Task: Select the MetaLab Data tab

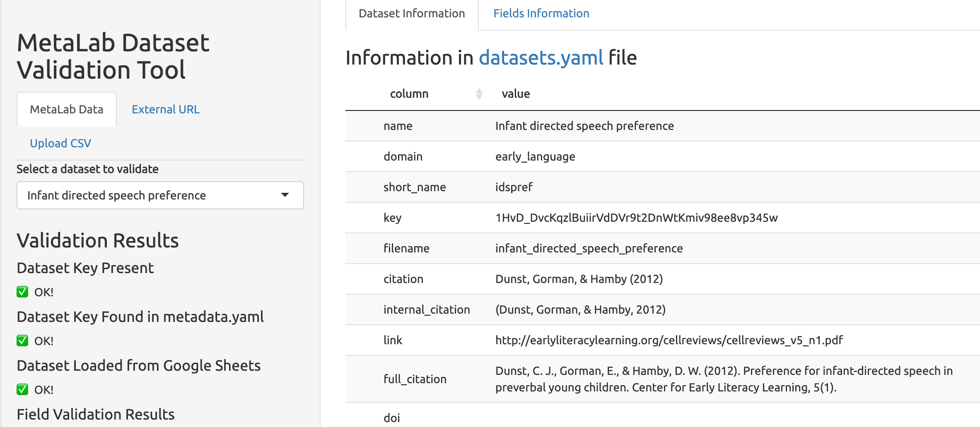Action: click(x=67, y=110)
